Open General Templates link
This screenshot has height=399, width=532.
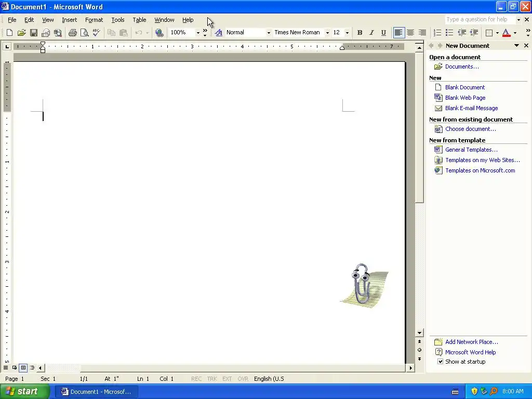[x=471, y=150]
